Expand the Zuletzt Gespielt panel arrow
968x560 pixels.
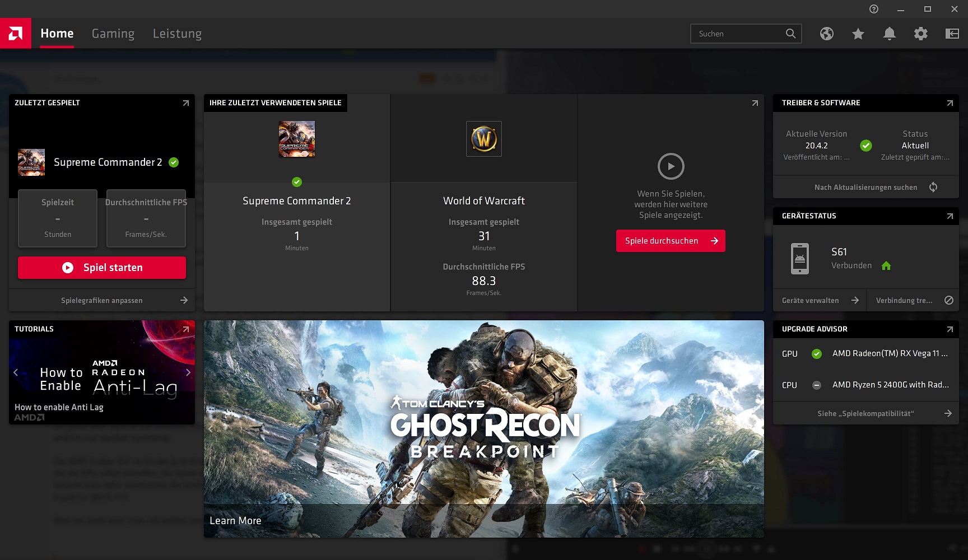pos(186,103)
